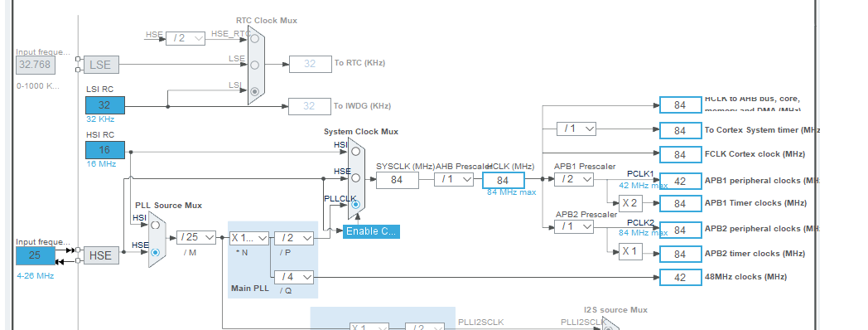
Task: Click the Enable CSS button
Action: pyautogui.click(x=371, y=231)
